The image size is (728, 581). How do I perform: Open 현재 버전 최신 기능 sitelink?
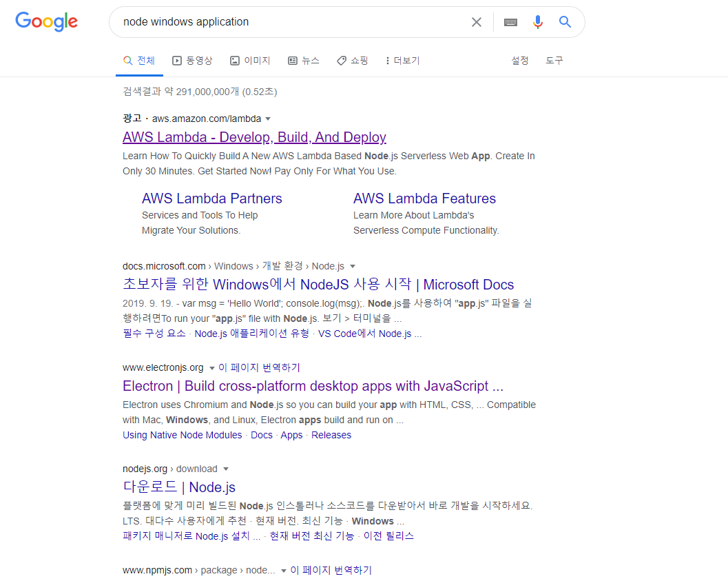[x=312, y=536]
